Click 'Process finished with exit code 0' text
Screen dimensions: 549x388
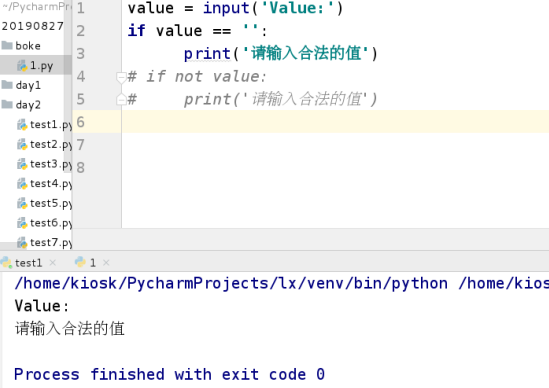(169, 374)
